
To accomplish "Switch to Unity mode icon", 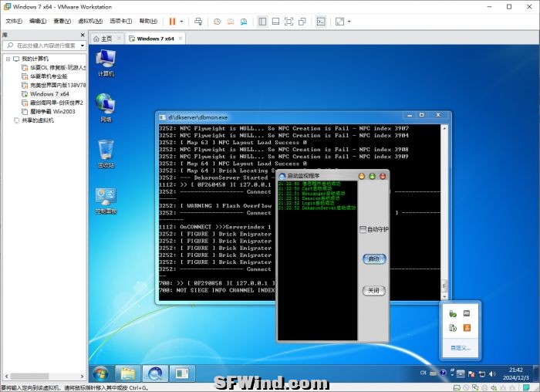I will [302, 22].
